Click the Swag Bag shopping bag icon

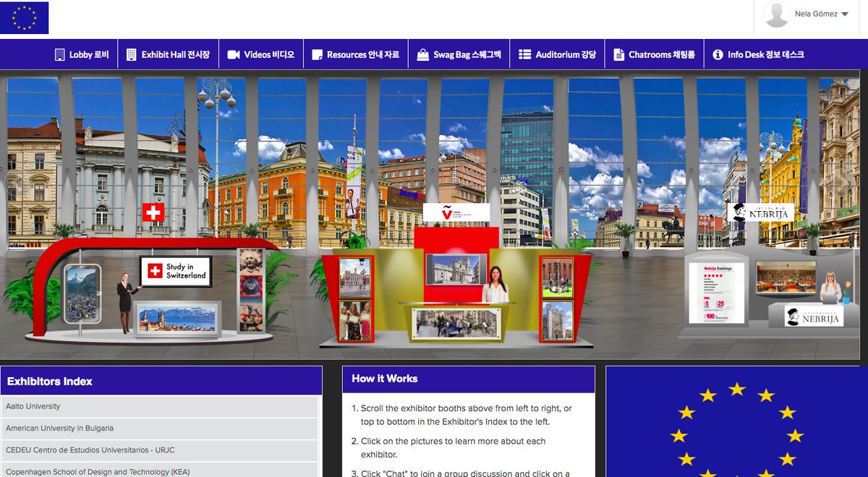coord(422,54)
